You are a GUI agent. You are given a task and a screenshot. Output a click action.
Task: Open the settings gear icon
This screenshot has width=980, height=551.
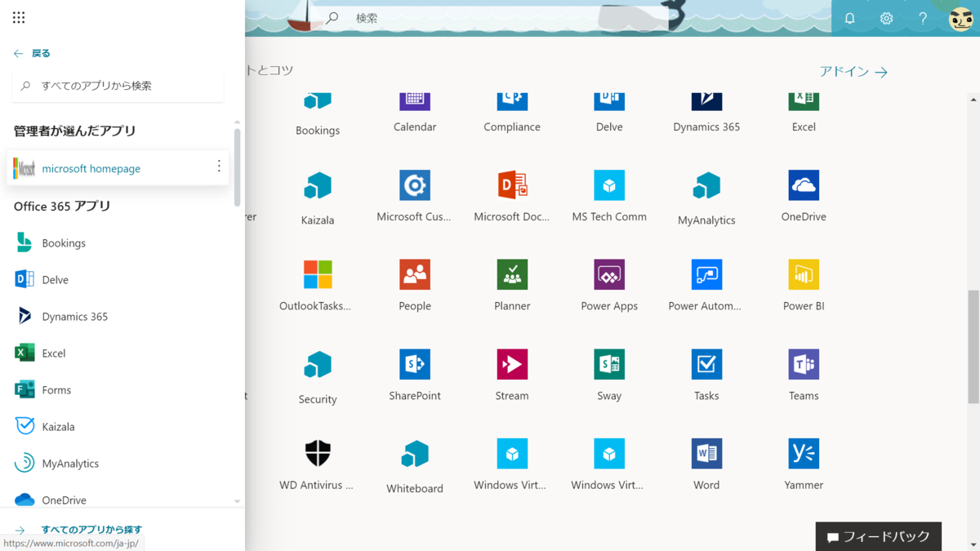(886, 18)
